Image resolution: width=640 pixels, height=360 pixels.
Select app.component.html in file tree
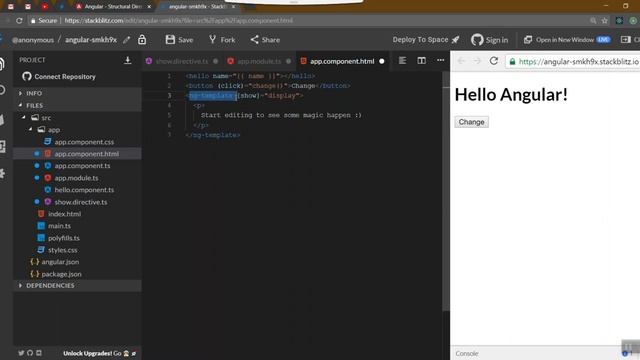tap(78, 153)
